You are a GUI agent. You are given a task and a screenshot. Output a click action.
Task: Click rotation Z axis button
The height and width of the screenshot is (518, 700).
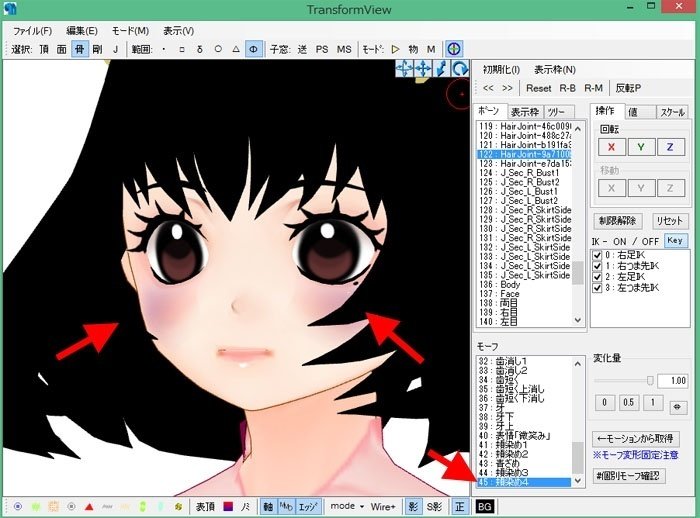670,147
